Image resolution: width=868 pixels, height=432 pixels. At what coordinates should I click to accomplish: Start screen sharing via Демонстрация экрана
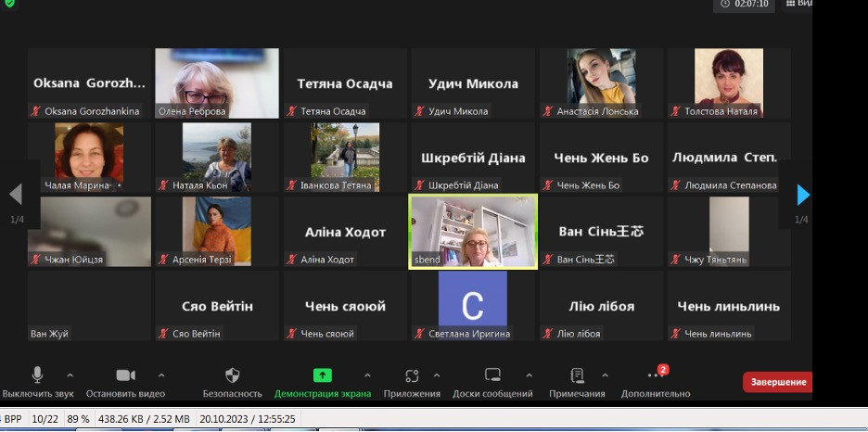coord(322,375)
